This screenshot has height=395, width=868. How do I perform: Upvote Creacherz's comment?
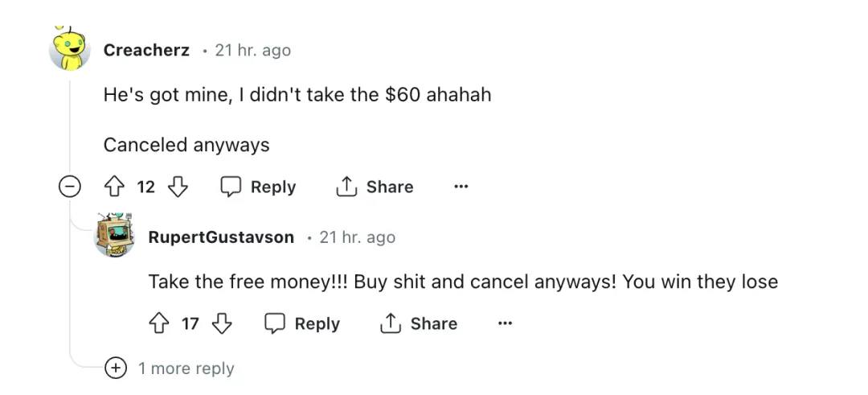[x=113, y=187]
